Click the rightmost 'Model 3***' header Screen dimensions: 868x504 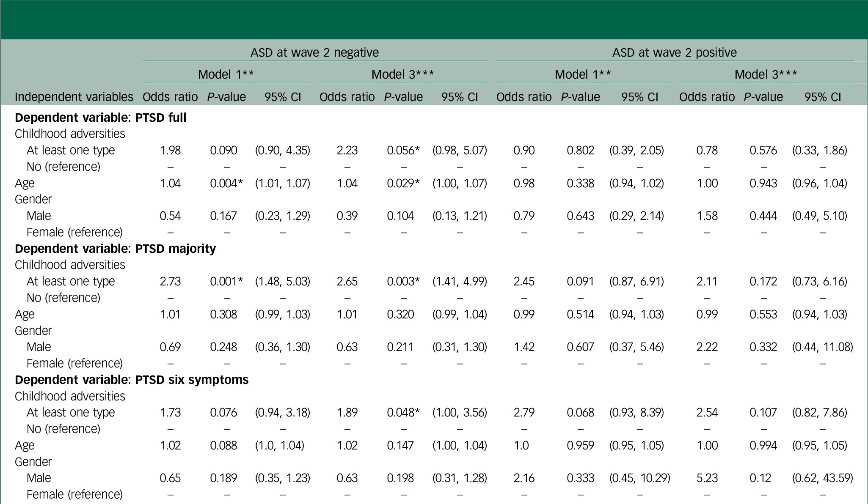[766, 74]
